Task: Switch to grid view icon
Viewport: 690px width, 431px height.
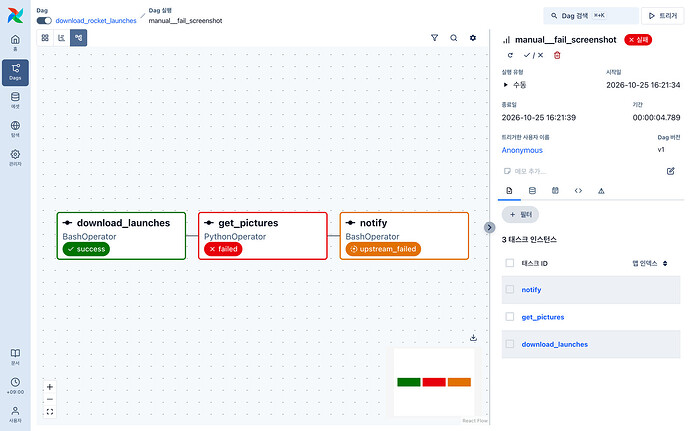Action: click(x=45, y=38)
